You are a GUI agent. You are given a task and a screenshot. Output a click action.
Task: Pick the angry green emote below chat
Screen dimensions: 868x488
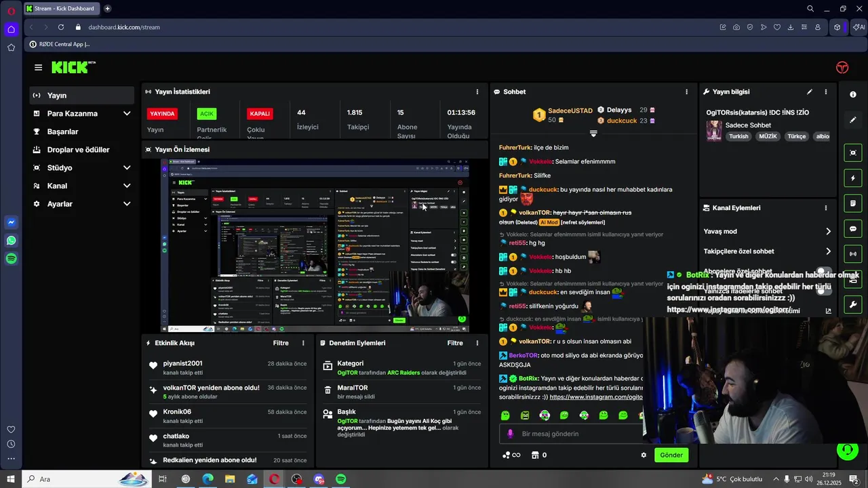pos(525,415)
